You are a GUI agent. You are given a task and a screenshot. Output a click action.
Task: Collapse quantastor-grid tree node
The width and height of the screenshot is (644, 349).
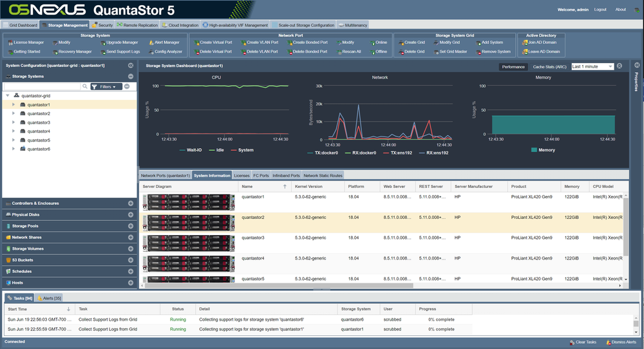pos(7,96)
